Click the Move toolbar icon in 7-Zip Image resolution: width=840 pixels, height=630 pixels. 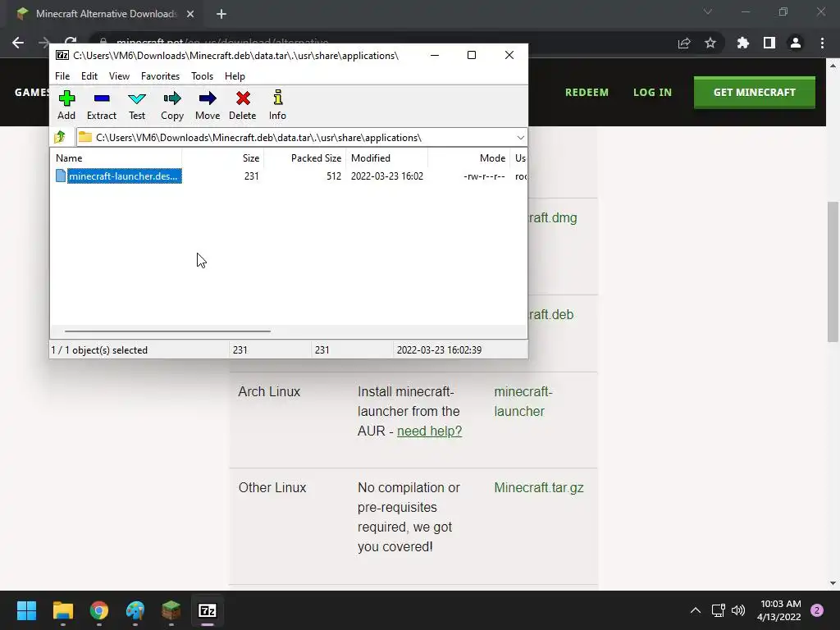click(208, 105)
